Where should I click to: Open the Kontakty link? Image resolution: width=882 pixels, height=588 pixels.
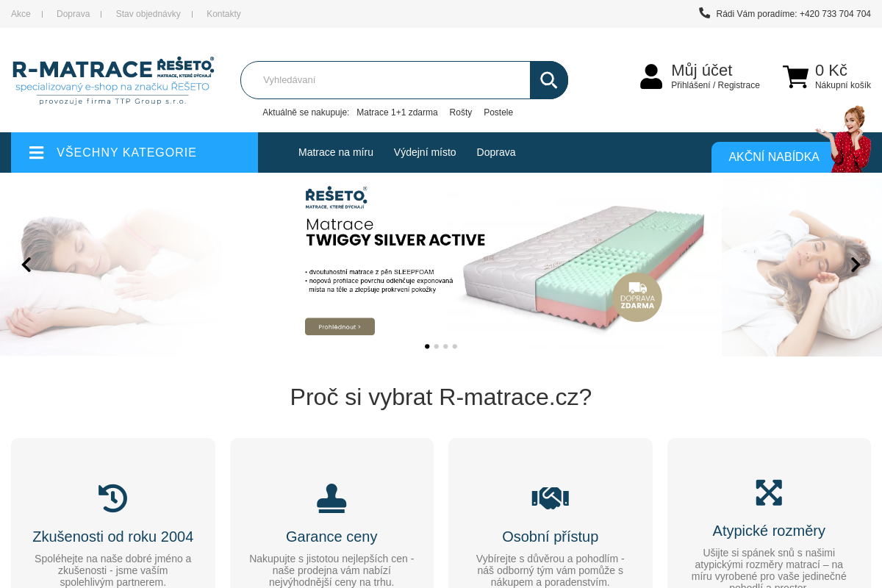tap(223, 14)
